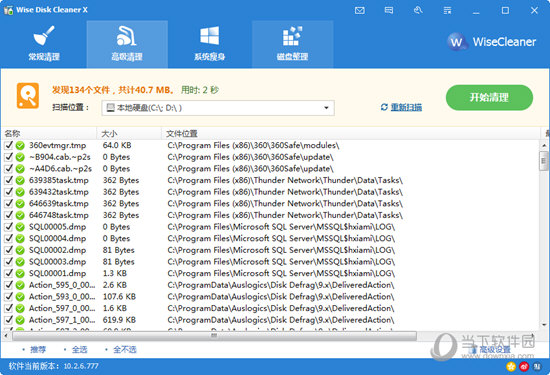Uncheck ~A4D6.cab.~p2s checkbox

point(9,168)
